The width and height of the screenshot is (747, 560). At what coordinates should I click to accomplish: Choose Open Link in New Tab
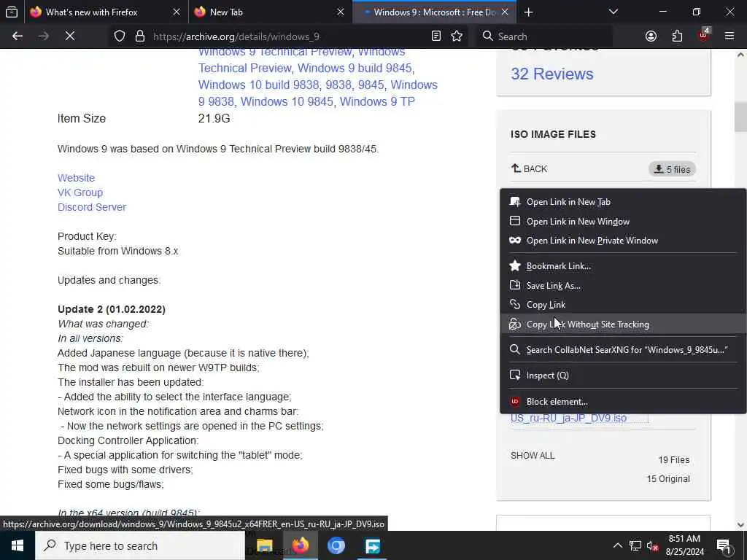(x=623, y=202)
